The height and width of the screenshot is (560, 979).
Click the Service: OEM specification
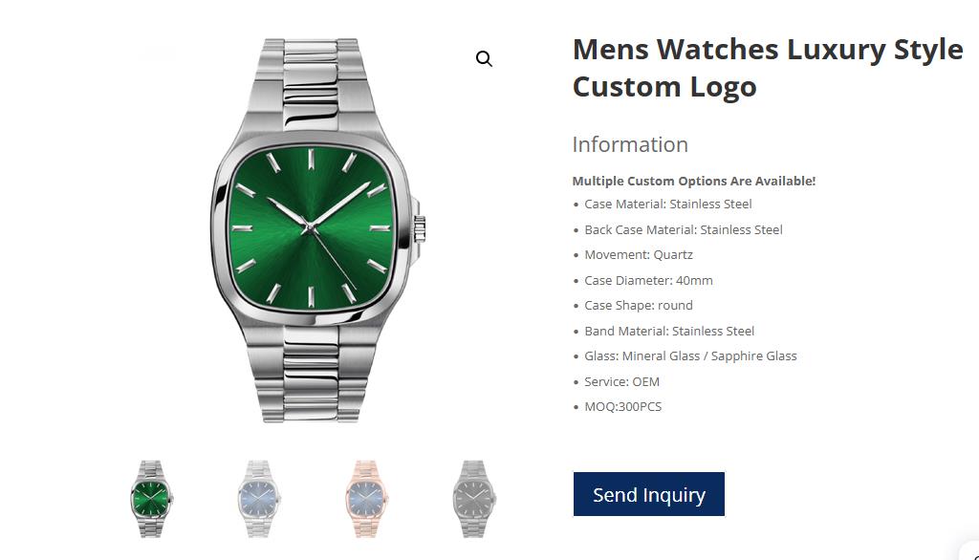(x=621, y=381)
